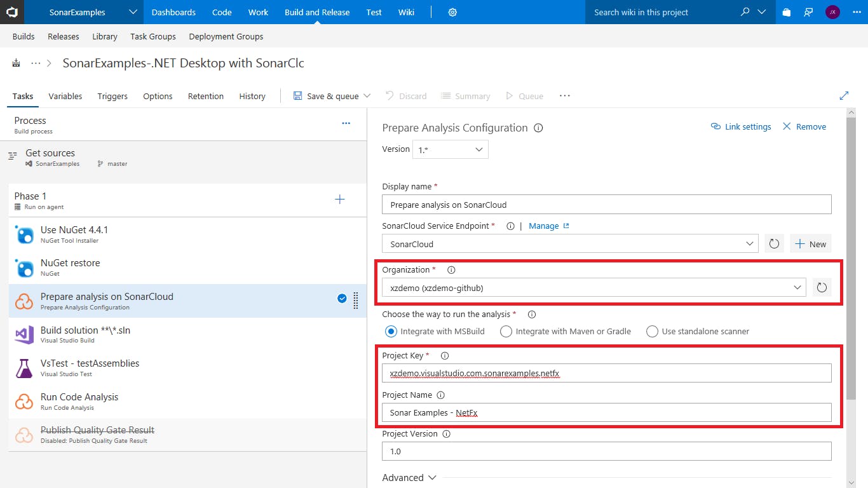This screenshot has width=868, height=488.
Task: Refresh the Organization list
Action: point(822,288)
